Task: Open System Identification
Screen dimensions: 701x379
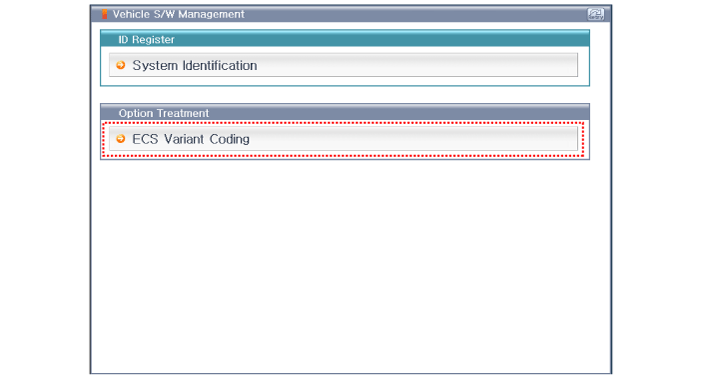Action: (x=343, y=65)
